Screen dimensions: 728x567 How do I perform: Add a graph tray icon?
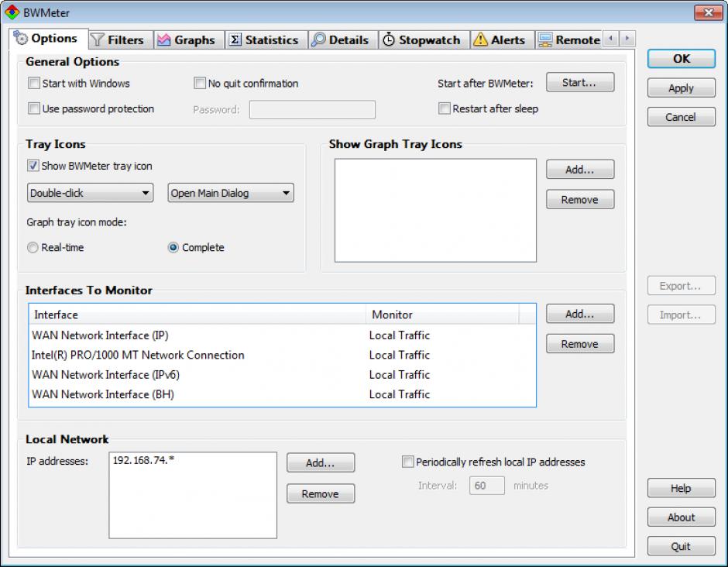580,170
